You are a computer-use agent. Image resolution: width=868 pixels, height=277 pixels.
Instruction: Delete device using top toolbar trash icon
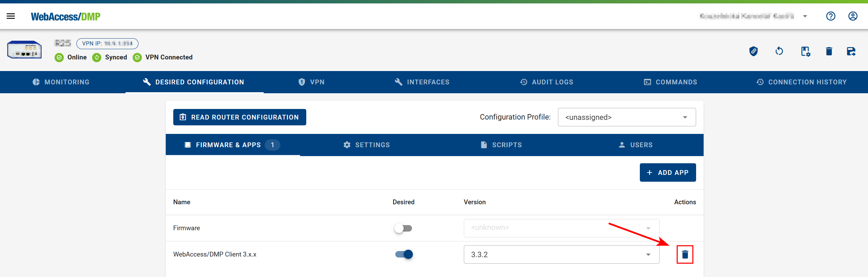click(829, 51)
